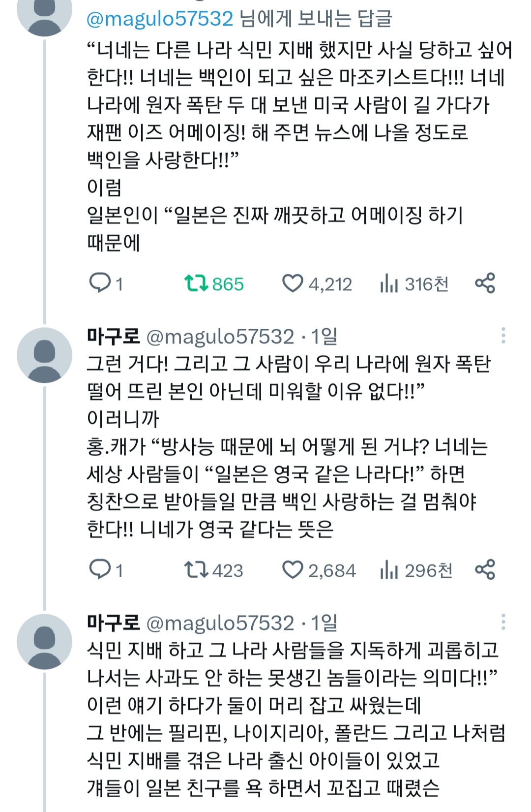View analytics showing 296천 views

pyautogui.click(x=388, y=570)
